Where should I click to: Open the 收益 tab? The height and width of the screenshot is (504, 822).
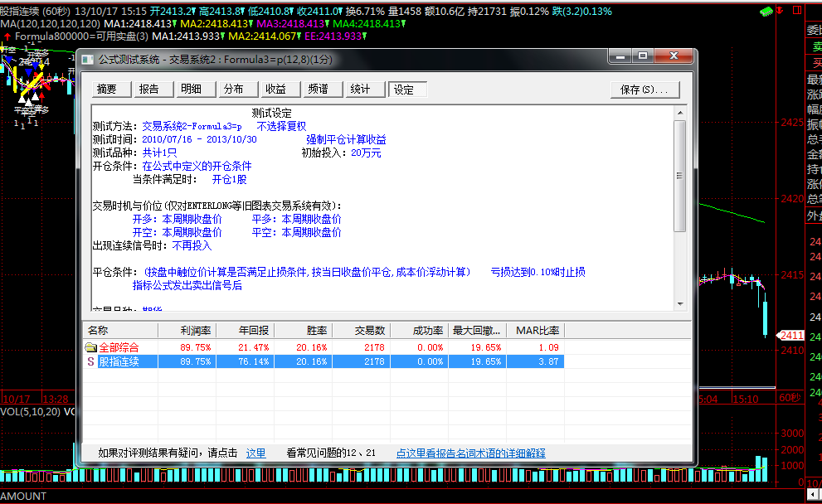tap(276, 90)
